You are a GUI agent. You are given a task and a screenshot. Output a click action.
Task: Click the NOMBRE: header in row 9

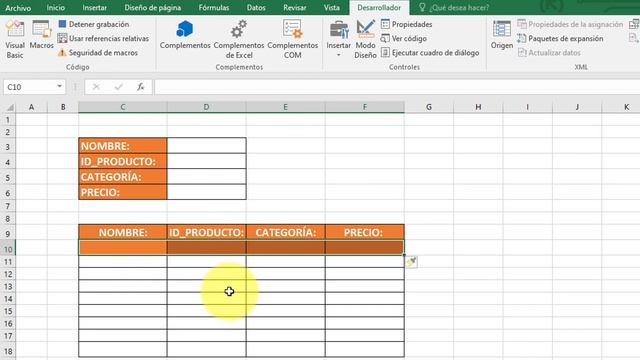pos(123,233)
